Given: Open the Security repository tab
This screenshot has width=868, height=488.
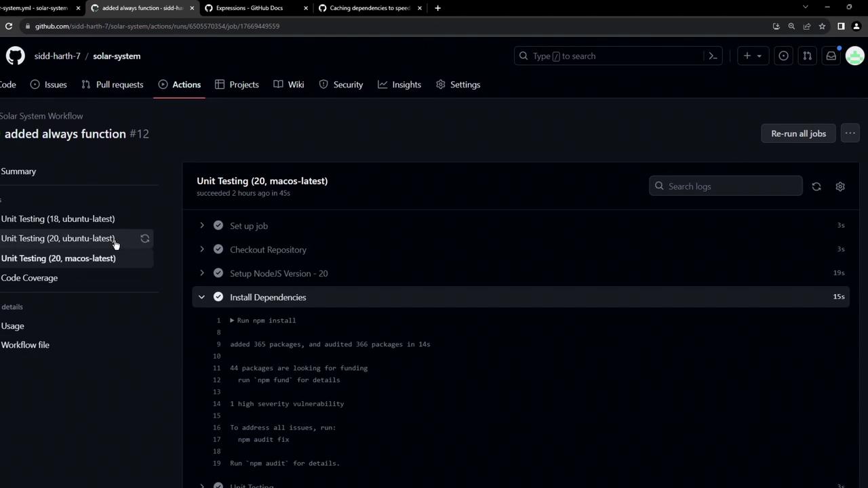Looking at the screenshot, I should (341, 85).
